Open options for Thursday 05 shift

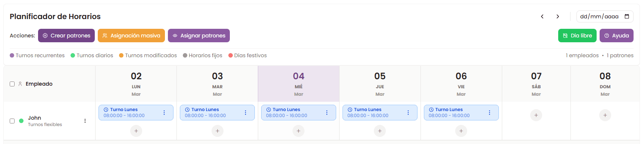[408, 113]
